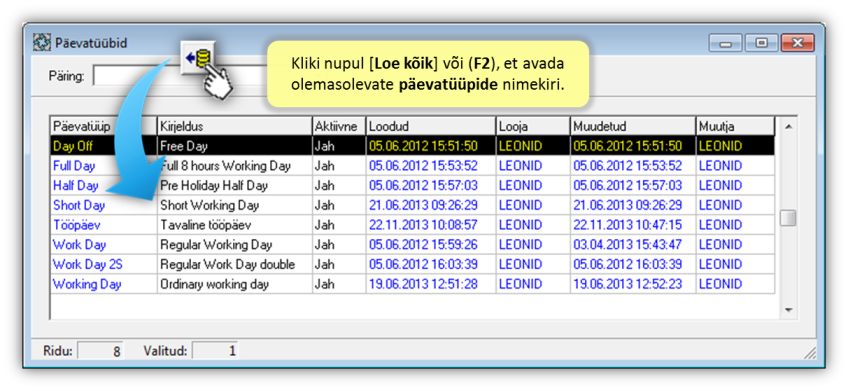Click the vertical scrollbar thumb
The height and width of the screenshot is (391, 848).
789,218
